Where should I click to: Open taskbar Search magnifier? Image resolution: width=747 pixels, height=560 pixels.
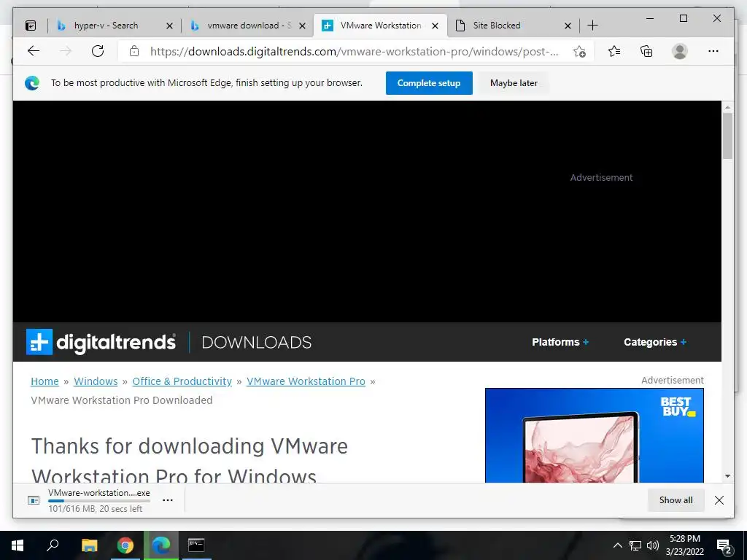53,545
